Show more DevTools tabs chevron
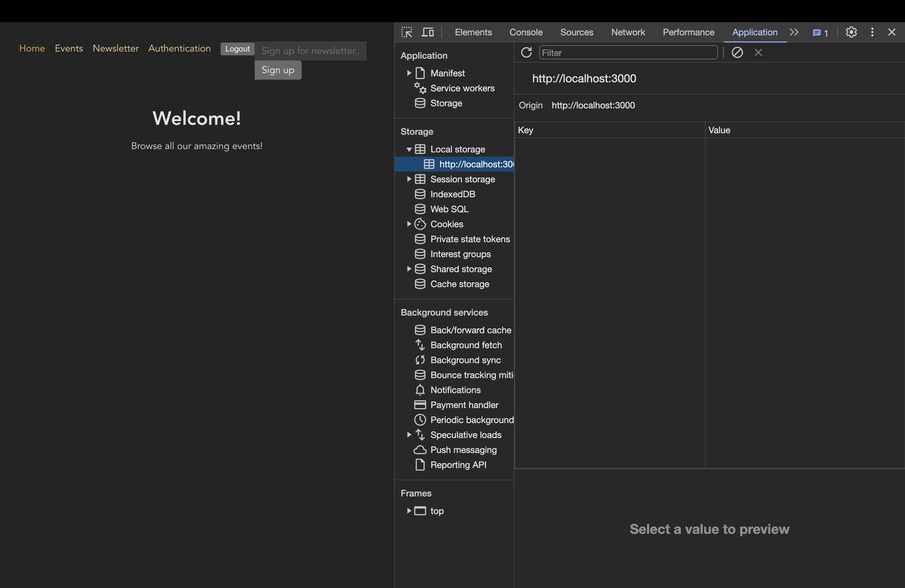Viewport: 905px width, 588px height. 794,32
